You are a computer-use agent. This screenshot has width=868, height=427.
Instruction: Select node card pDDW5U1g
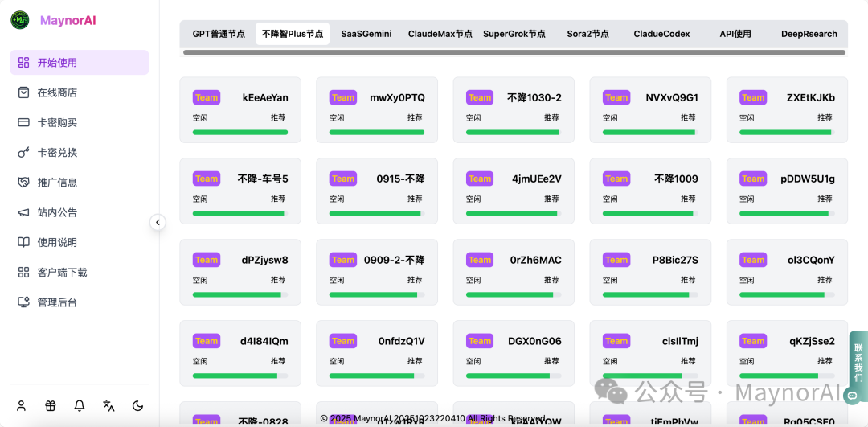click(x=787, y=191)
